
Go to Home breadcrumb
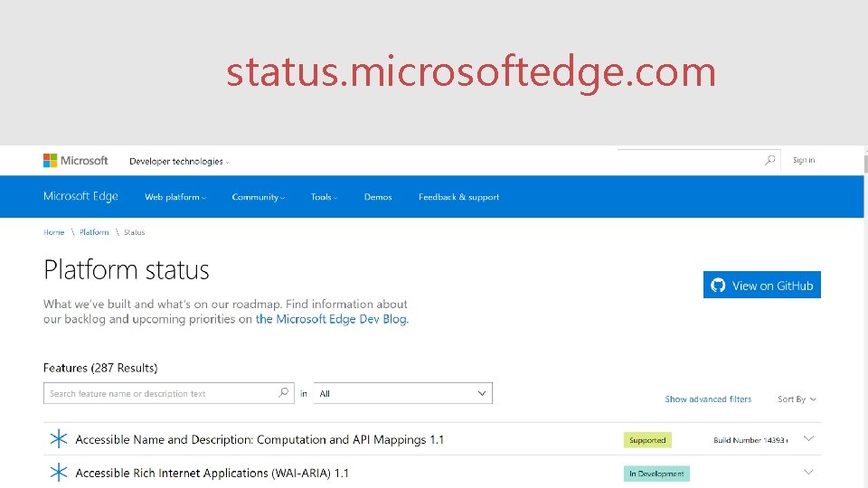53,232
